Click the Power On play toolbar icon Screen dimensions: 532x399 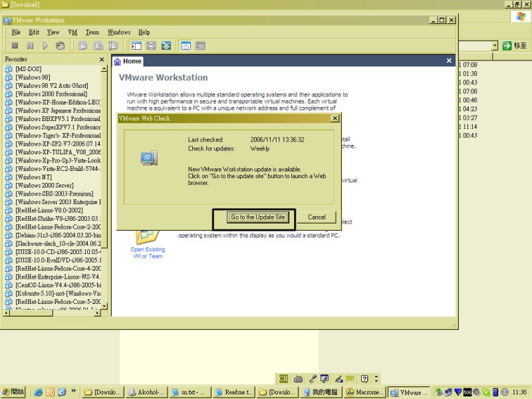point(45,45)
